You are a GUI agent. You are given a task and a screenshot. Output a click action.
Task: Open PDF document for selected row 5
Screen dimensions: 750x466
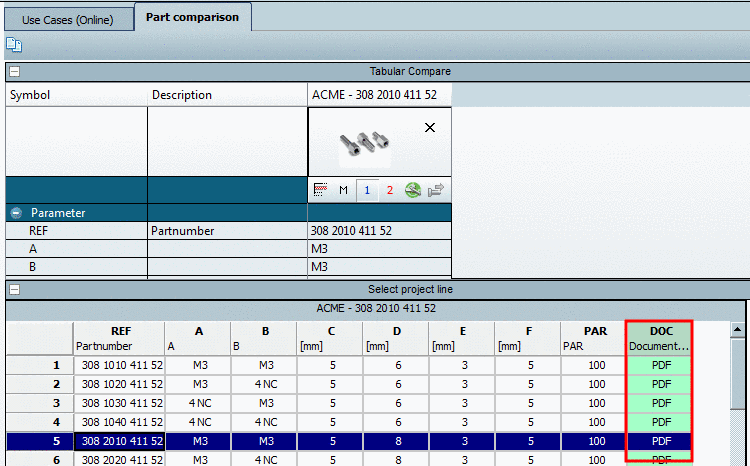pyautogui.click(x=659, y=441)
